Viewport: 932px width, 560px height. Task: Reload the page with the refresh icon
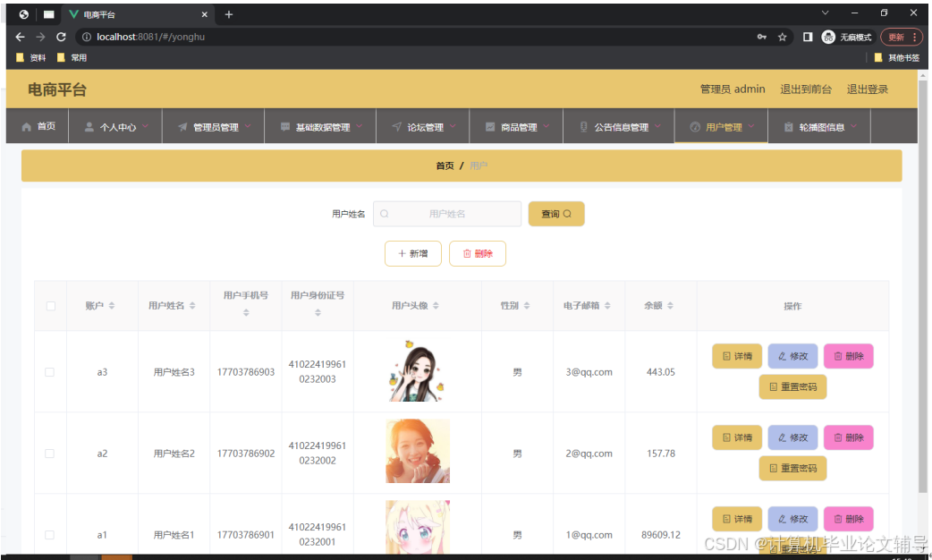[61, 37]
